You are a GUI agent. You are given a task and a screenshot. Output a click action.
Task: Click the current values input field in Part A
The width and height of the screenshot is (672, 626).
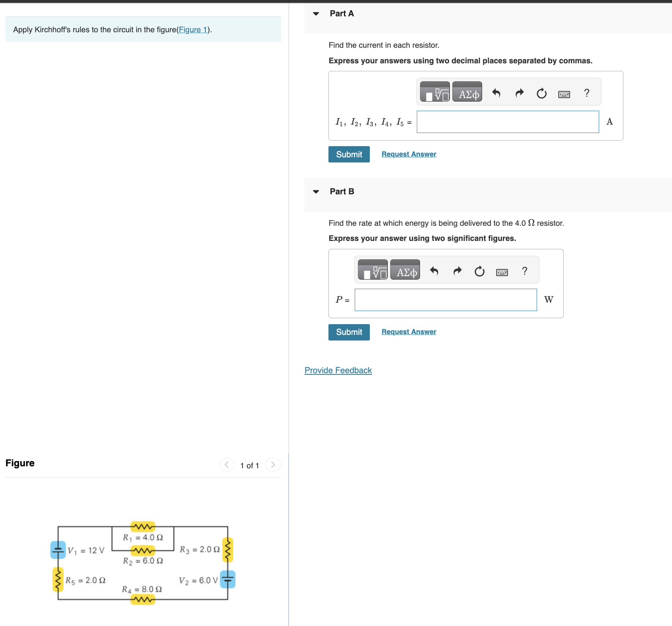(x=507, y=121)
